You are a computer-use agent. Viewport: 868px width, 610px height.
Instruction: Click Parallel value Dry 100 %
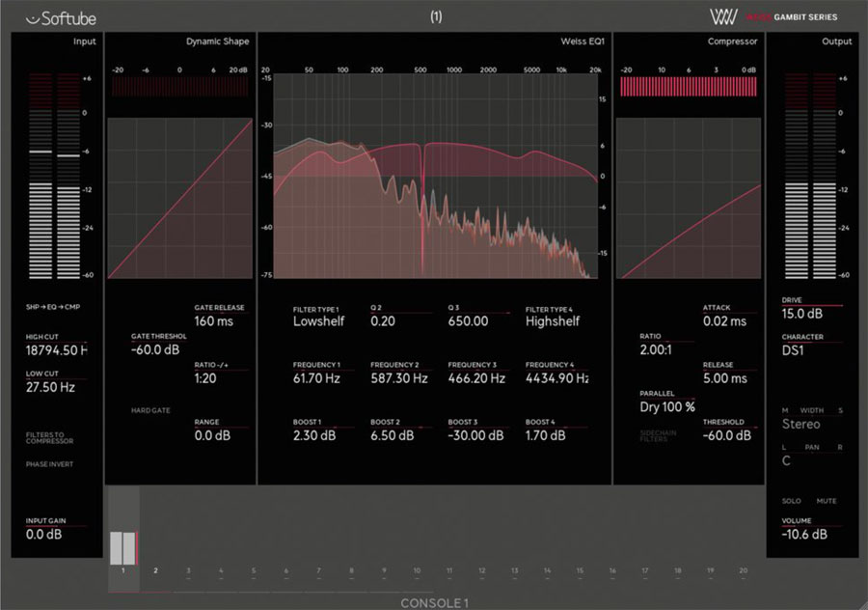click(x=667, y=407)
